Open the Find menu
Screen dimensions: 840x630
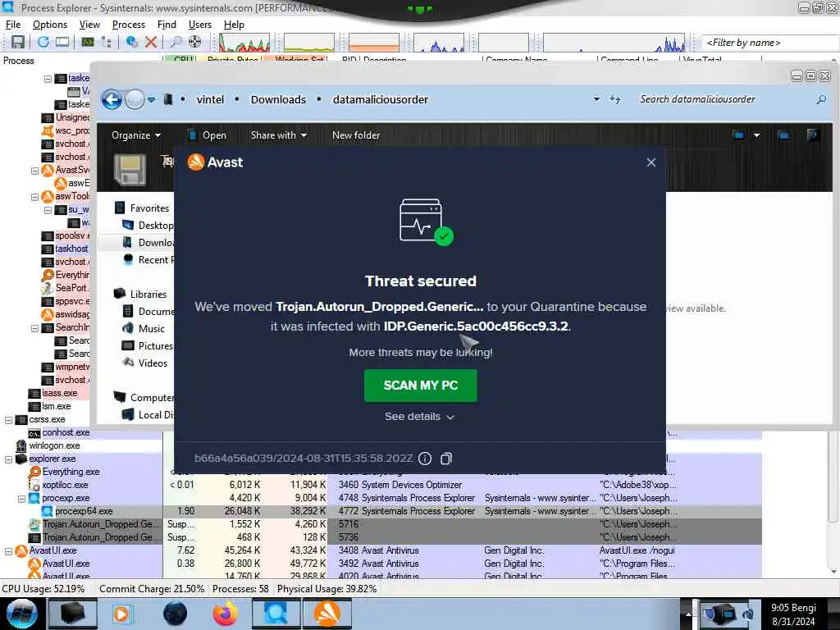pyautogui.click(x=167, y=25)
